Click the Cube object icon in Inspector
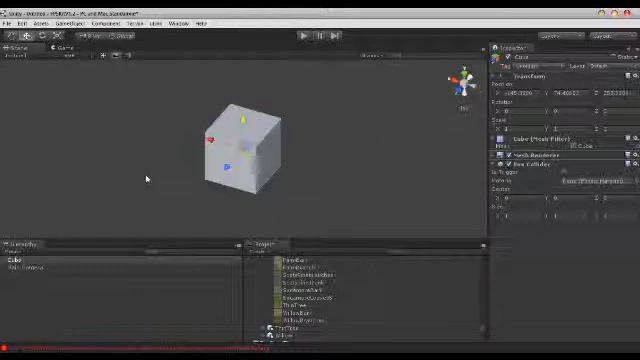 point(496,58)
